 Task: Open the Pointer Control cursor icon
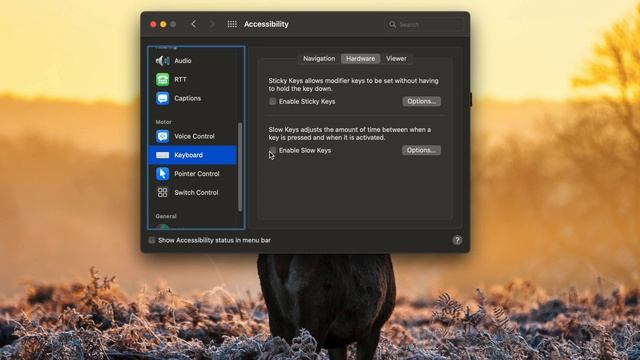pyautogui.click(x=162, y=174)
